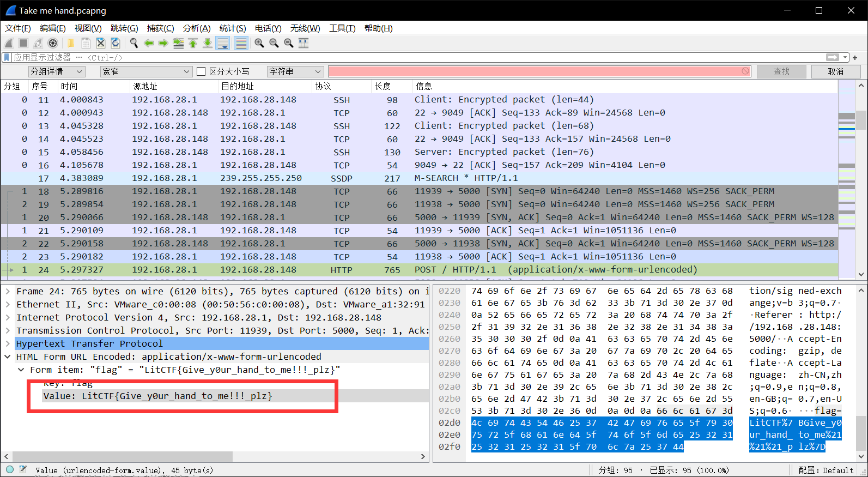Click display filter bookmark icon

(7, 57)
